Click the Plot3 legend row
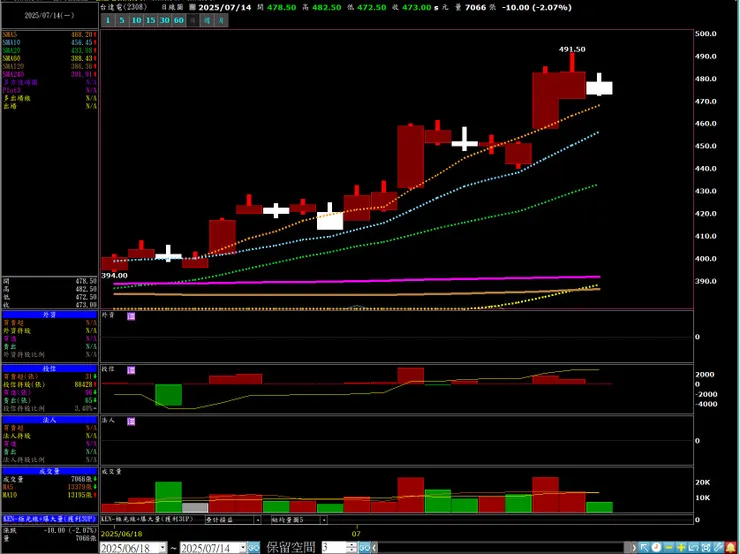740x554 pixels. pos(50,90)
